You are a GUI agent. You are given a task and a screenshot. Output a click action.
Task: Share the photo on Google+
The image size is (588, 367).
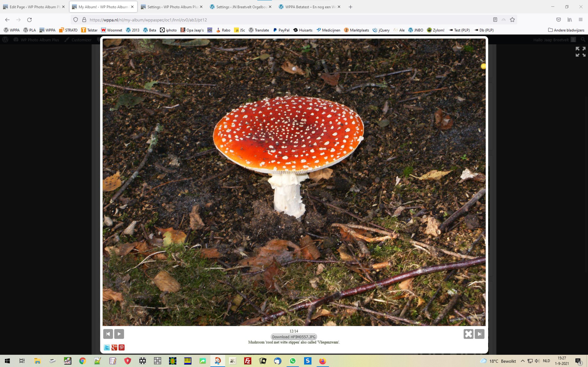(115, 347)
